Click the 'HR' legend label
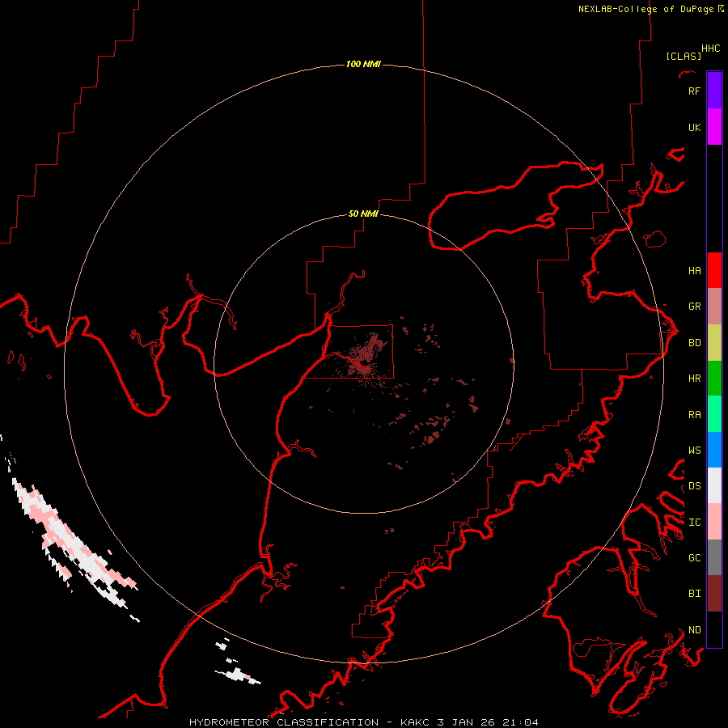The image size is (728, 728). (x=694, y=379)
